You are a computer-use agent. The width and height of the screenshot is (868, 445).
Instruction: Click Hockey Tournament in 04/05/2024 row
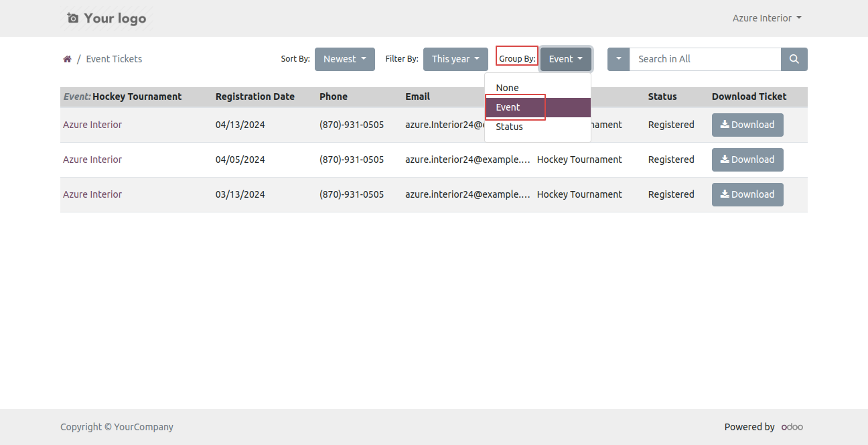(x=579, y=160)
